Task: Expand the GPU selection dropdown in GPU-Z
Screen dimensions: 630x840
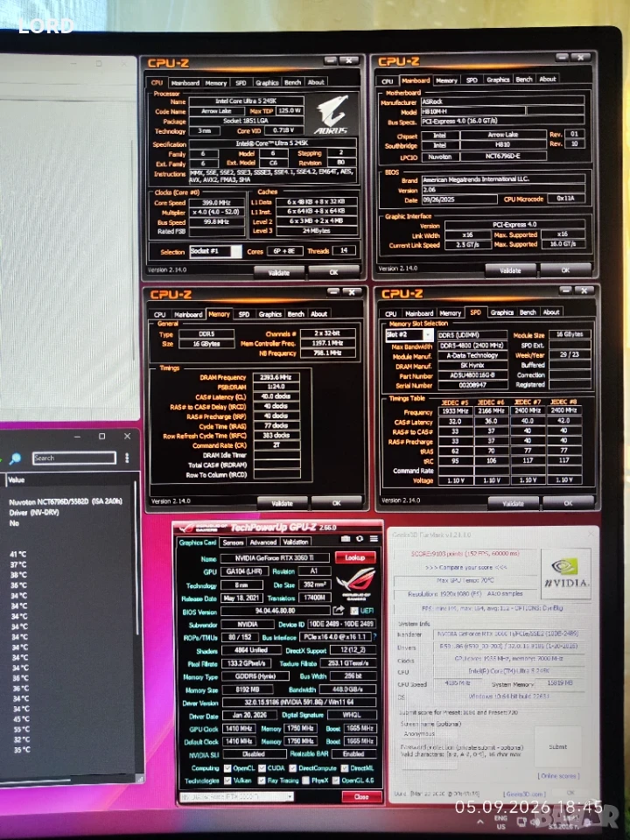Action: 237,796
